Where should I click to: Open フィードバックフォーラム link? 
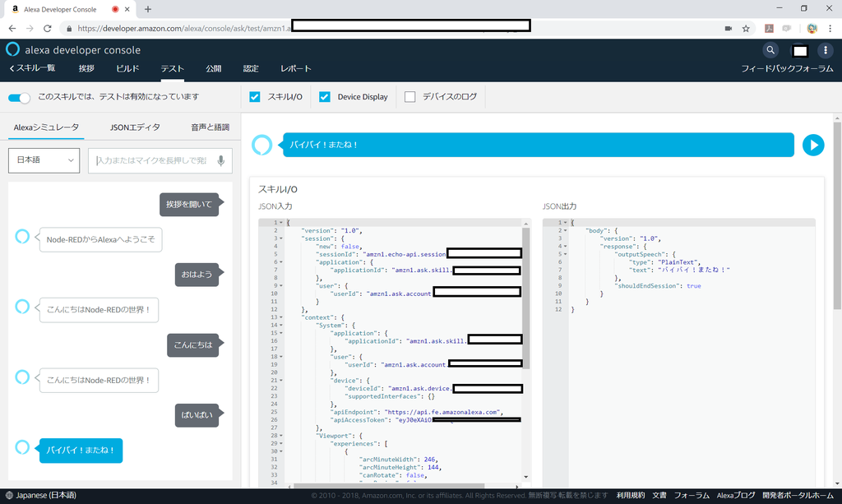787,68
